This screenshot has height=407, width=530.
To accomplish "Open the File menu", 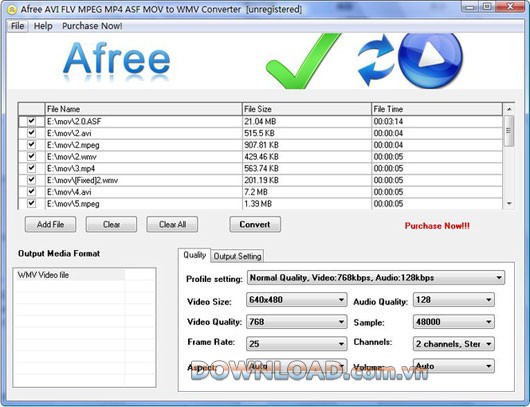I will pyautogui.click(x=18, y=26).
